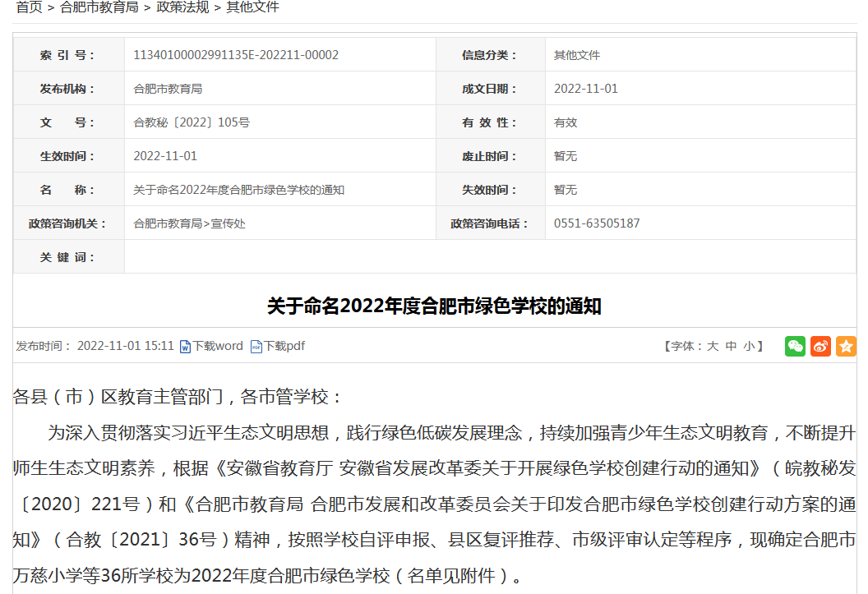Viewport: 868px width, 594px height.
Task: Open the 下载pdf link
Action: 284,346
